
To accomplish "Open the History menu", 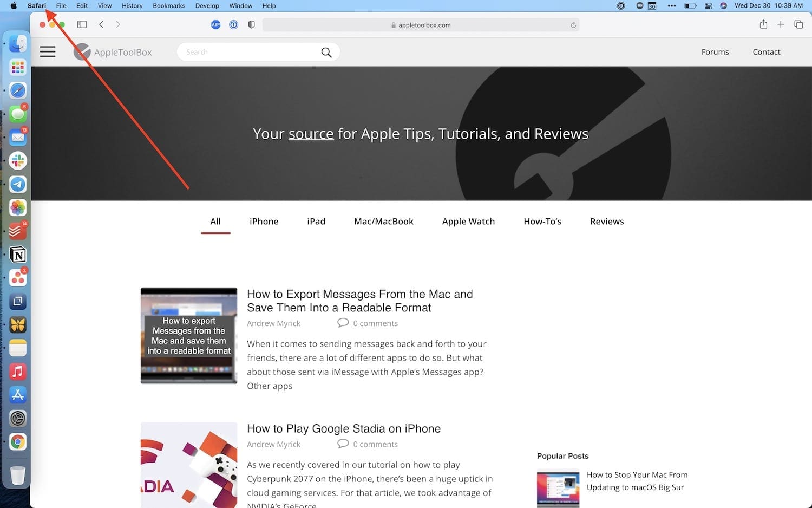I will (132, 6).
